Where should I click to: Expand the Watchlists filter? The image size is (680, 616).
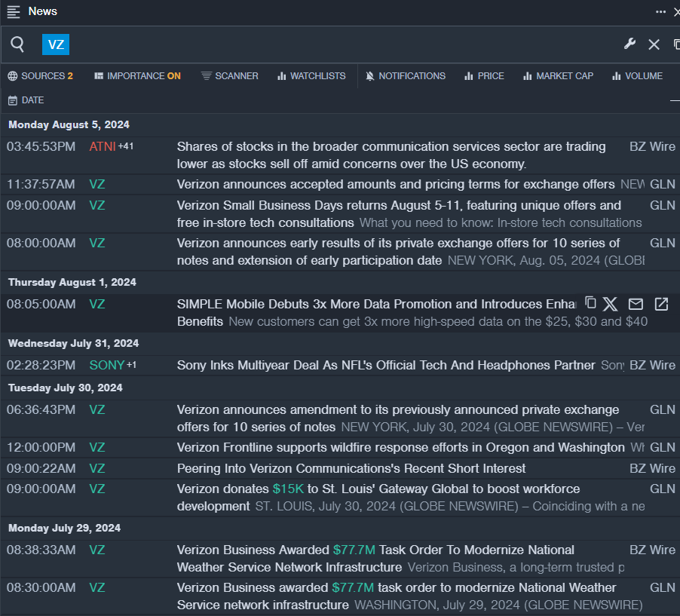(311, 76)
